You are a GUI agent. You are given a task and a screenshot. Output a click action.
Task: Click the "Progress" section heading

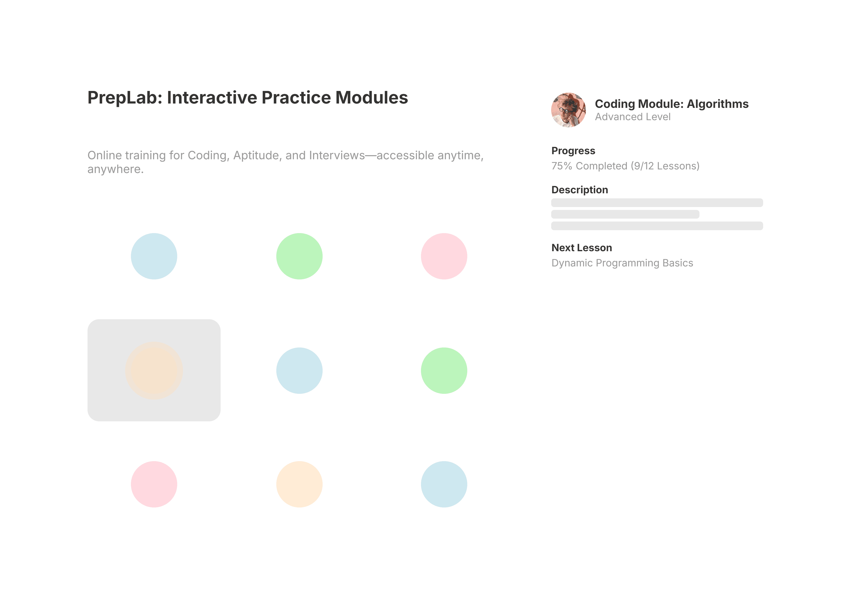pos(573,151)
